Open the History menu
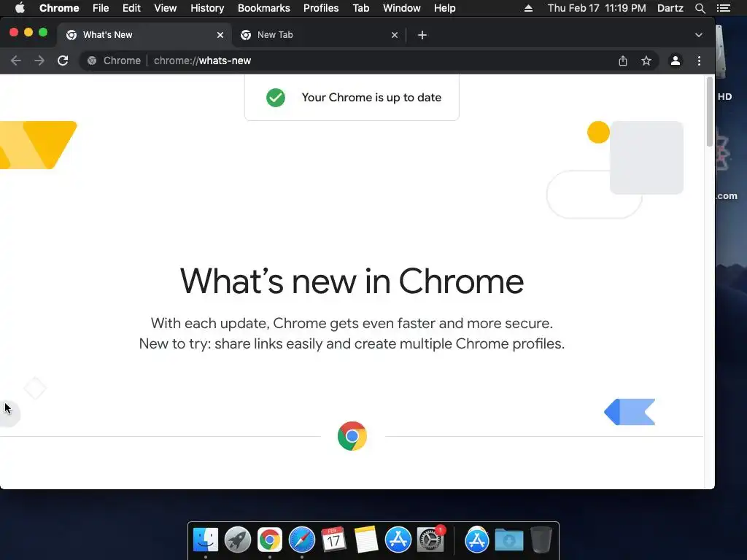 [x=207, y=8]
